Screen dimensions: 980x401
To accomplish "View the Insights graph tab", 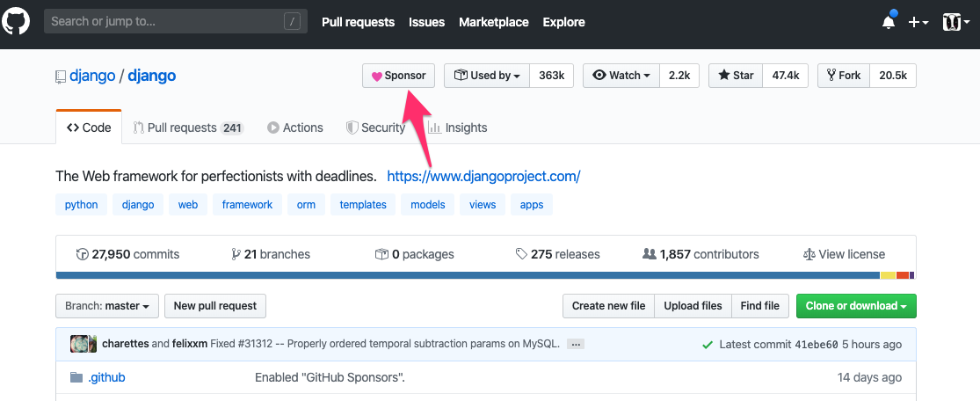I will click(458, 128).
